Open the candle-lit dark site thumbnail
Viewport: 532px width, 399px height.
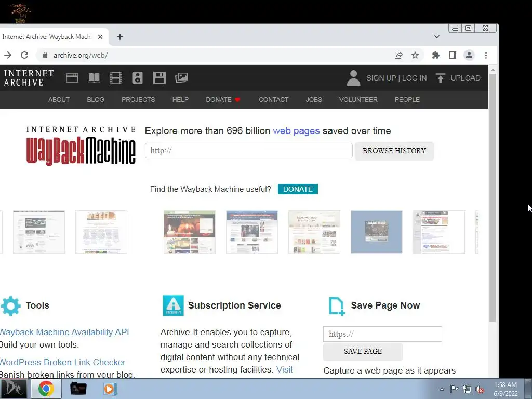point(190,232)
